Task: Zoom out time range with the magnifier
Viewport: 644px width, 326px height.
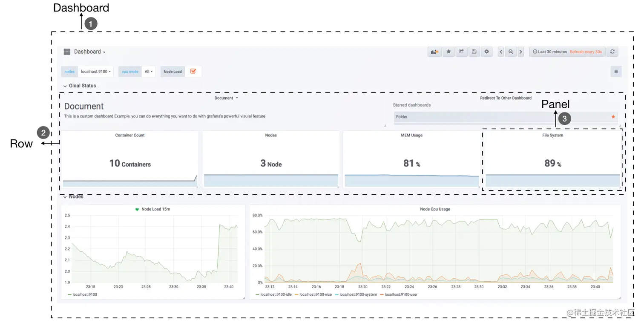Action: (511, 52)
